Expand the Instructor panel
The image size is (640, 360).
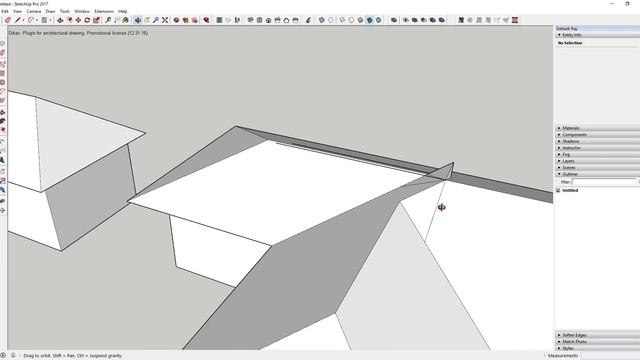pos(597,148)
